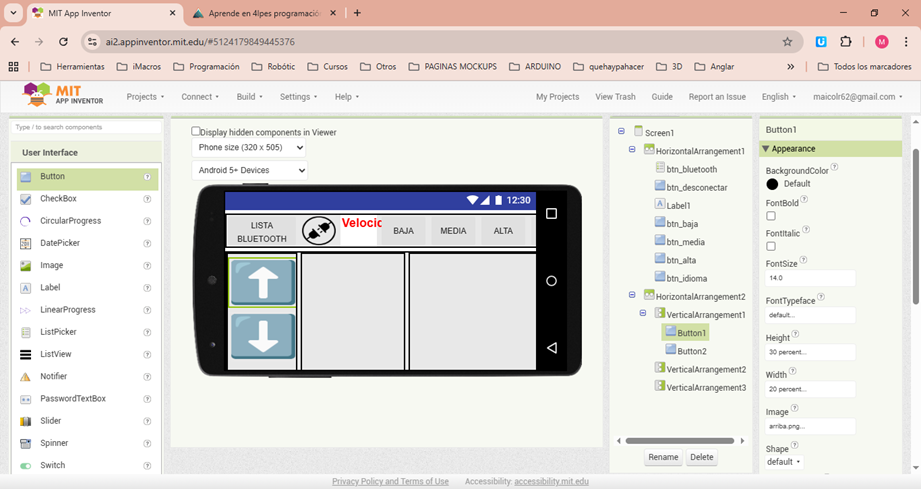Select the ListView component icon

point(26,355)
